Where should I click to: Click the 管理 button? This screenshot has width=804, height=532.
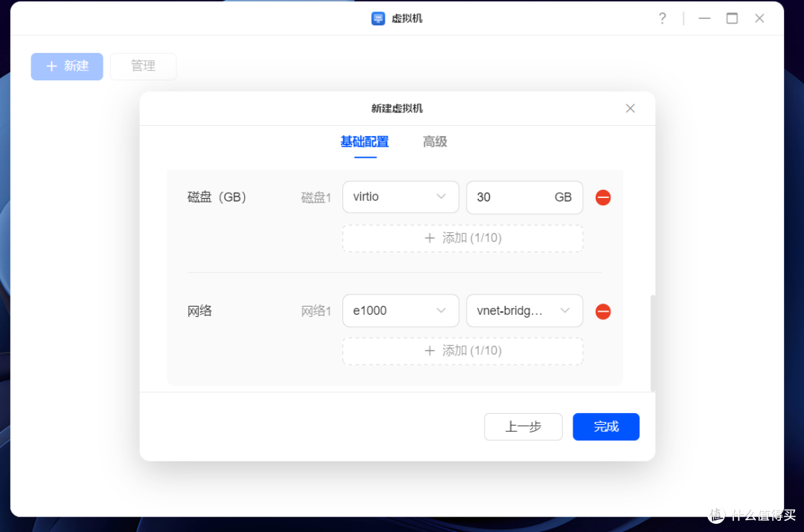143,66
